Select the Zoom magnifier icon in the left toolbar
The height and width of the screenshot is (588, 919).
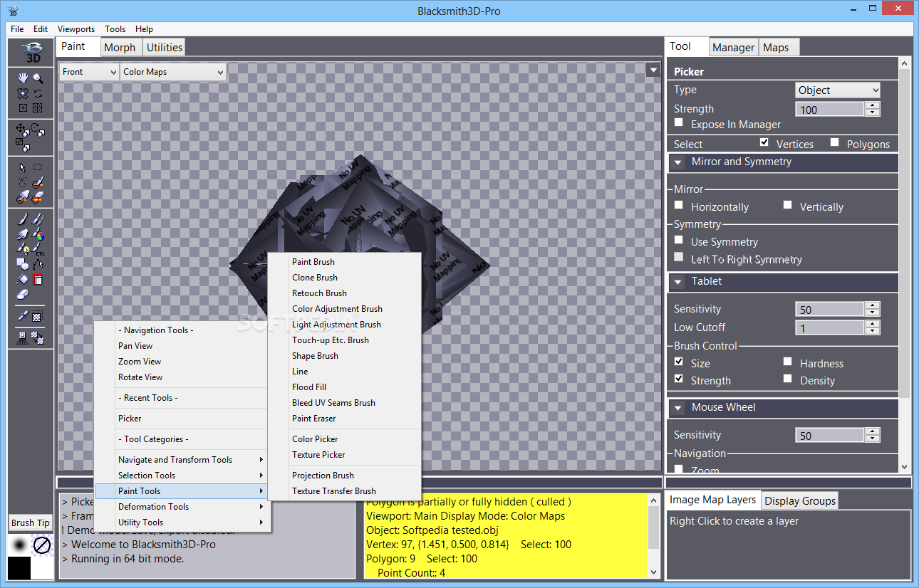tap(38, 78)
